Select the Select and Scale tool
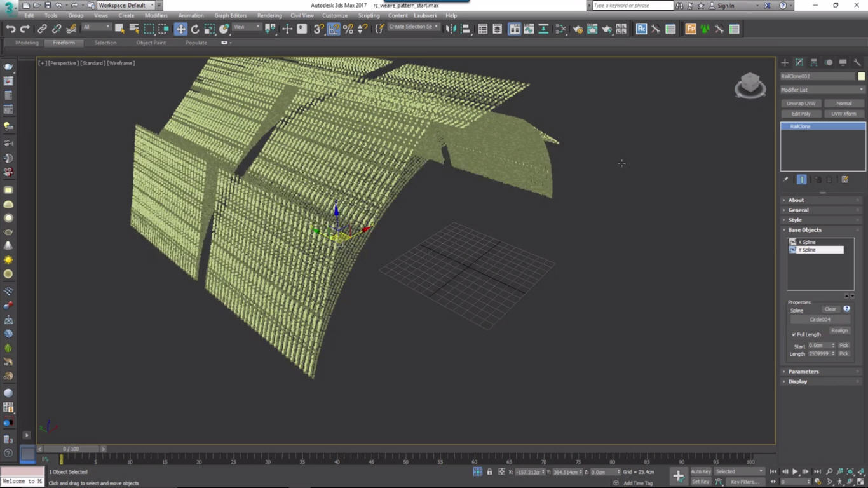 (210, 29)
